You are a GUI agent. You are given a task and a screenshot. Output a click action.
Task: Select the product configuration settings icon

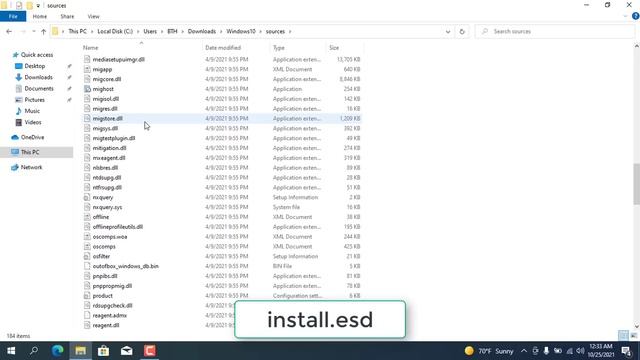[x=87, y=296]
